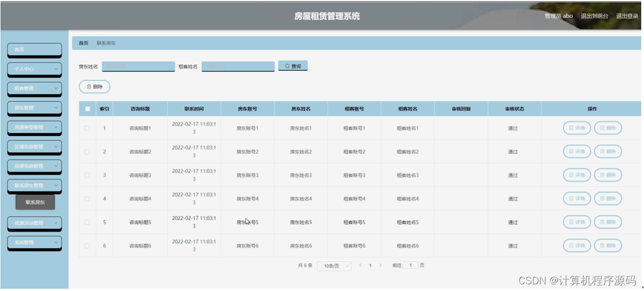Focus the 租客姓名 search field
The height and width of the screenshot is (291, 644).
click(x=238, y=66)
